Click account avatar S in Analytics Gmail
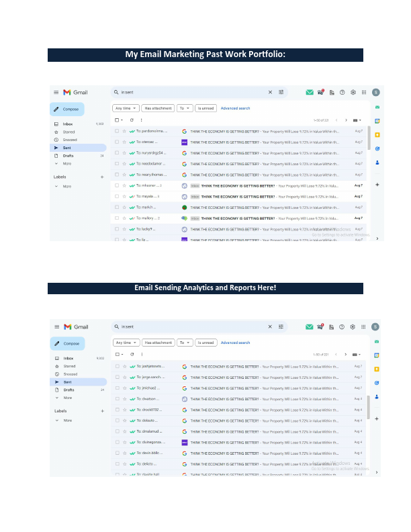Screen dimensions: 411x532 [375, 326]
